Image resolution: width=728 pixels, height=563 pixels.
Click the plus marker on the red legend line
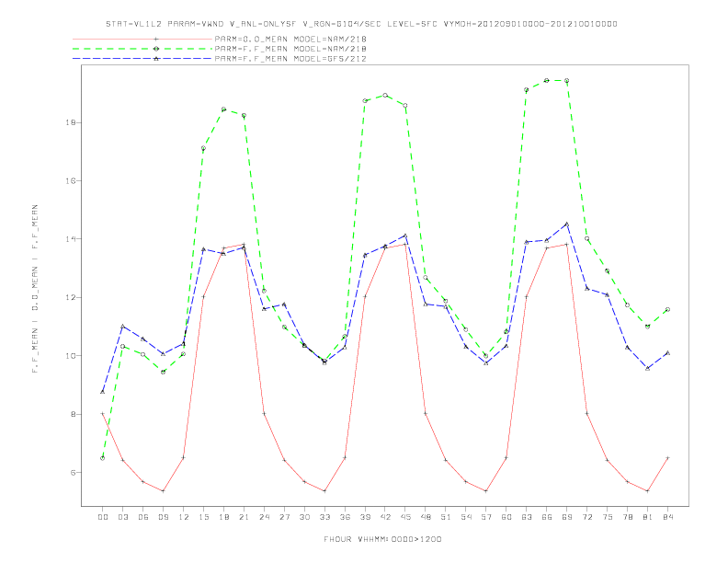(x=156, y=39)
